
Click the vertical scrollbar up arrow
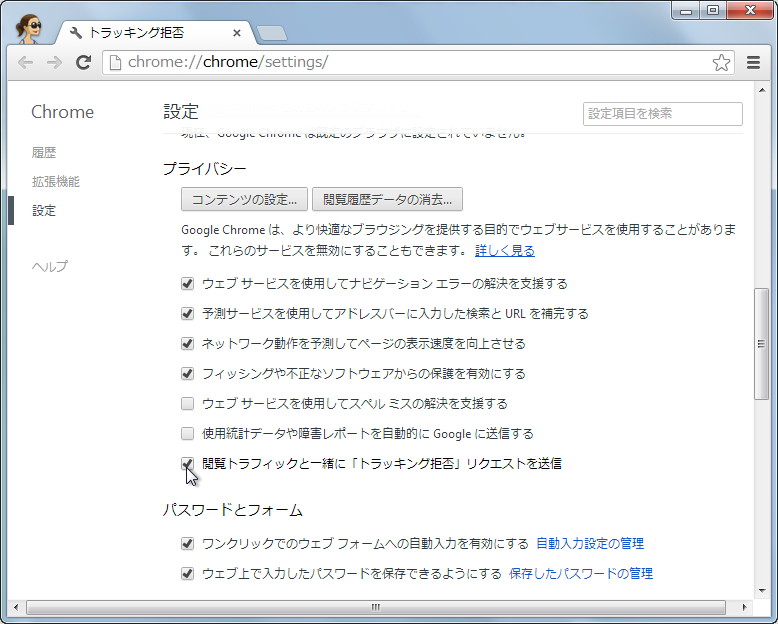pyautogui.click(x=762, y=90)
